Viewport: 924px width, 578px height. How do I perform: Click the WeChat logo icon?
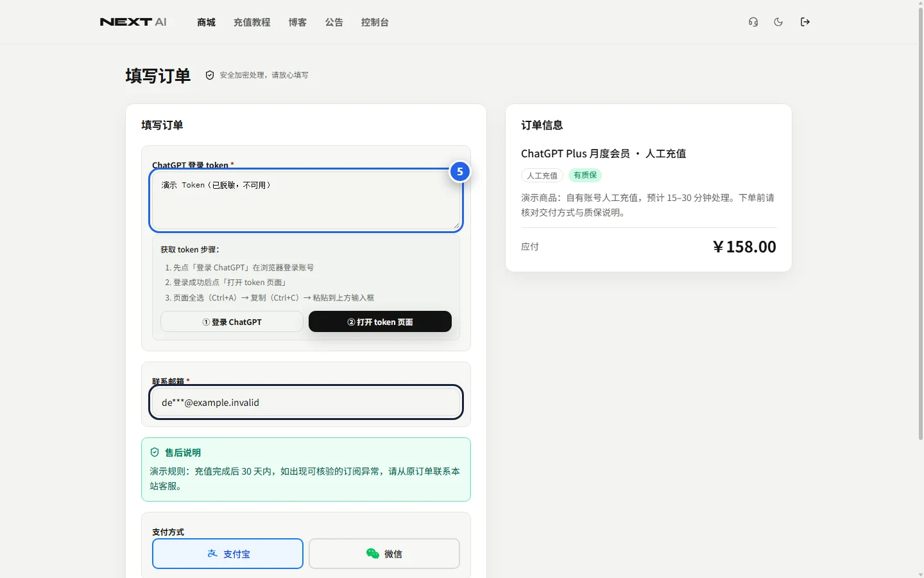pos(373,554)
